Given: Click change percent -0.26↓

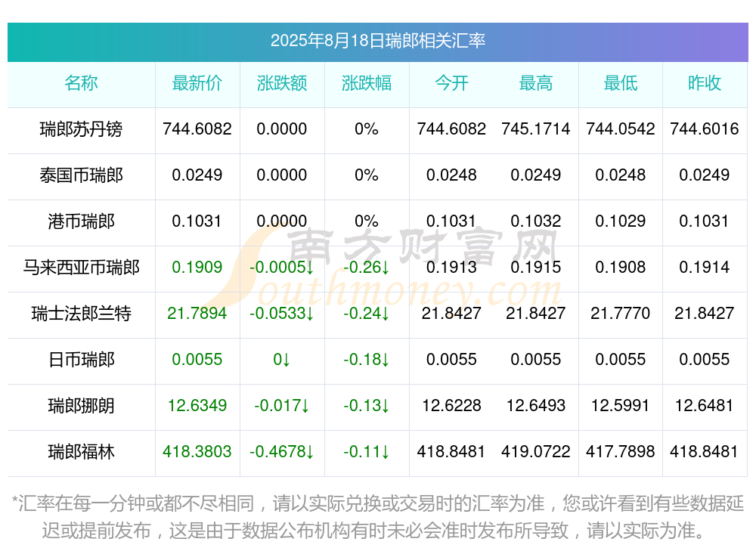Looking at the screenshot, I should (367, 267).
